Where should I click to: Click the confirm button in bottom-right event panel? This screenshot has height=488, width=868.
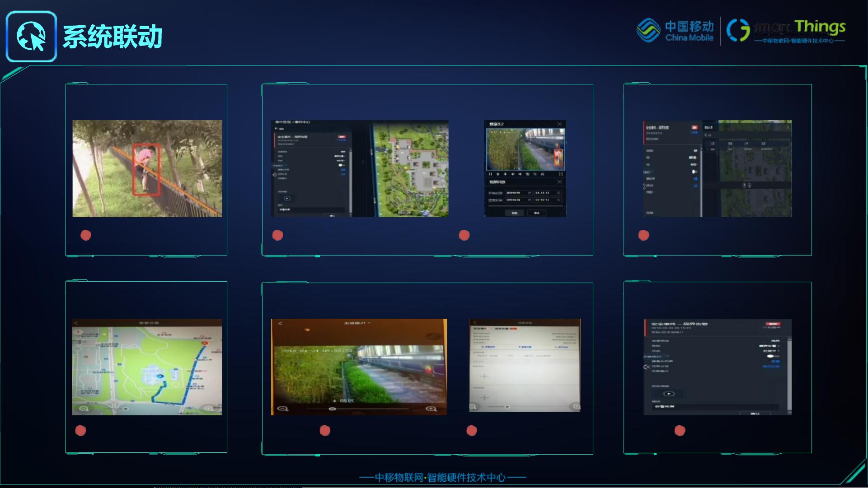click(x=755, y=413)
